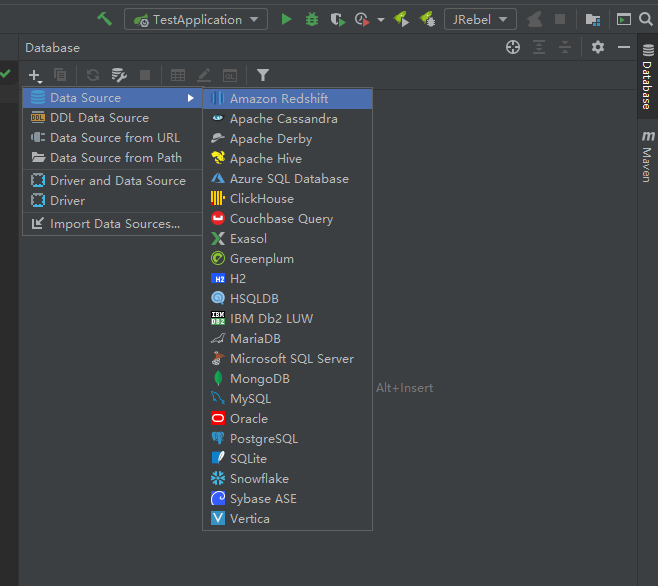Select HSQLDB data source
Image resolution: width=658 pixels, height=586 pixels.
click(x=287, y=299)
